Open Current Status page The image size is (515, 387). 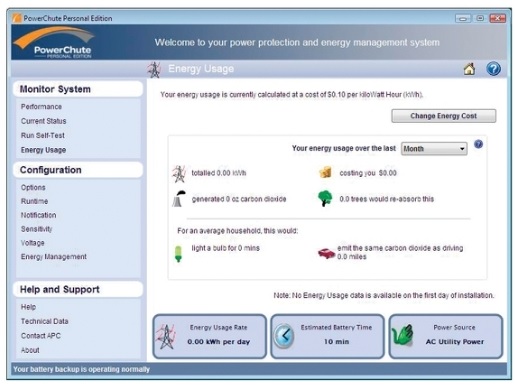[43, 121]
